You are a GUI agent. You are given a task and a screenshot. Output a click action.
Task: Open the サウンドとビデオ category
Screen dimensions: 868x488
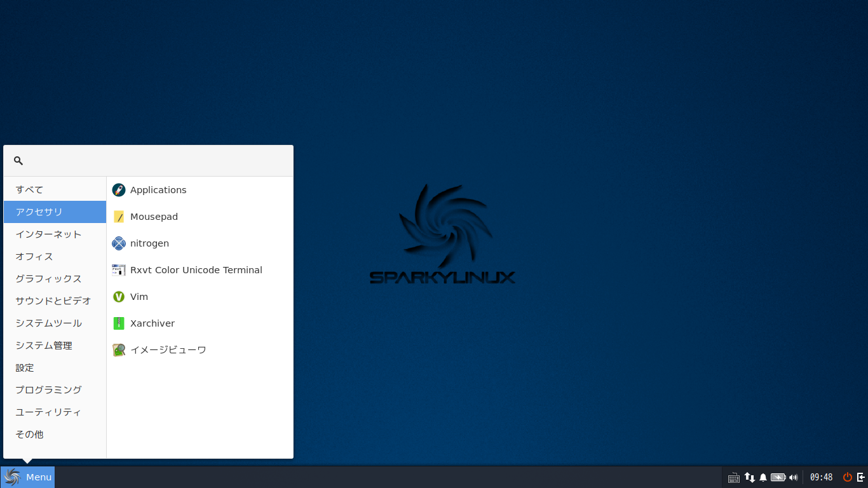coord(55,301)
